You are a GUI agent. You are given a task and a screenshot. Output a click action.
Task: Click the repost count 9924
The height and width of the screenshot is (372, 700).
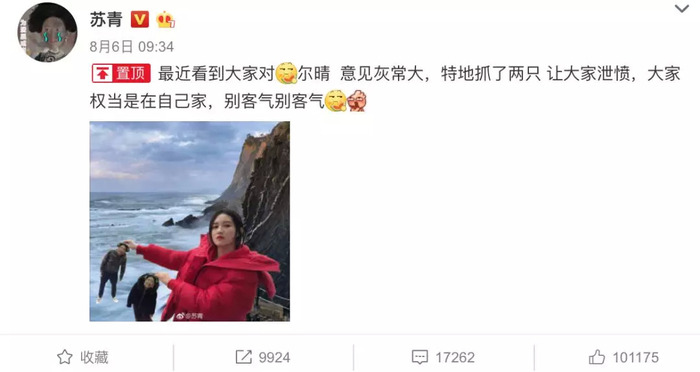(274, 357)
